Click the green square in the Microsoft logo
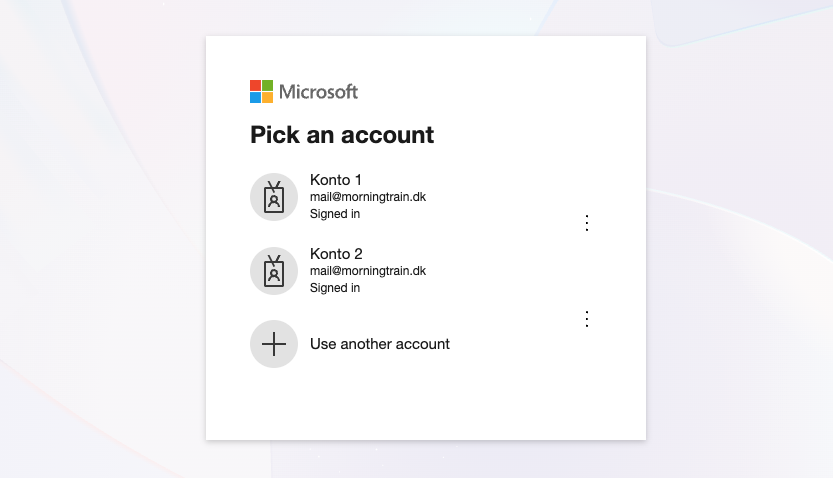This screenshot has width=833, height=478. [x=268, y=86]
